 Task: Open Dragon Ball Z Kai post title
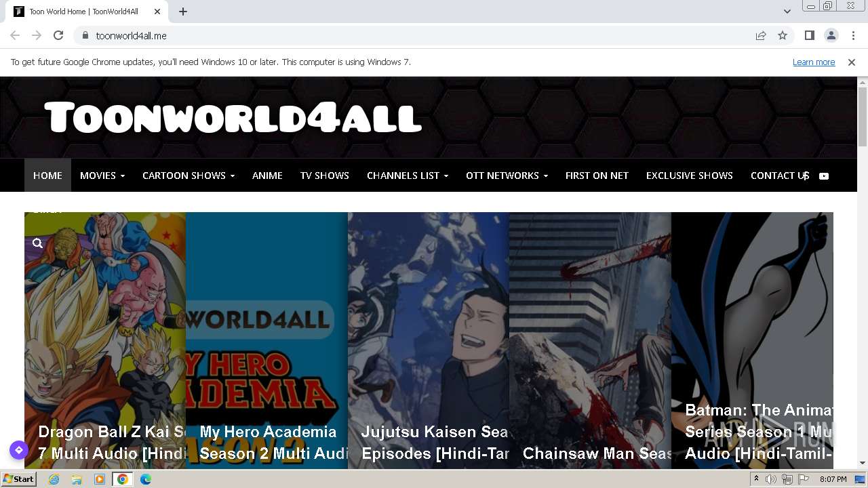coord(112,443)
